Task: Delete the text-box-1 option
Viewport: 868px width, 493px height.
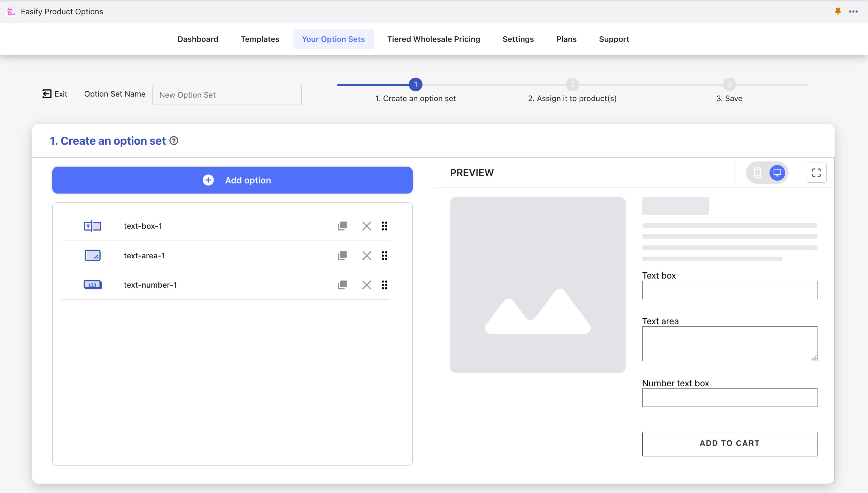Action: 365,226
